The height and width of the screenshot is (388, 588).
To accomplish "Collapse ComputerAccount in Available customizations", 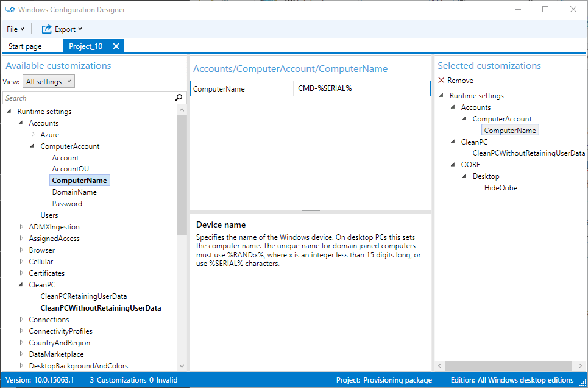I will tap(32, 146).
